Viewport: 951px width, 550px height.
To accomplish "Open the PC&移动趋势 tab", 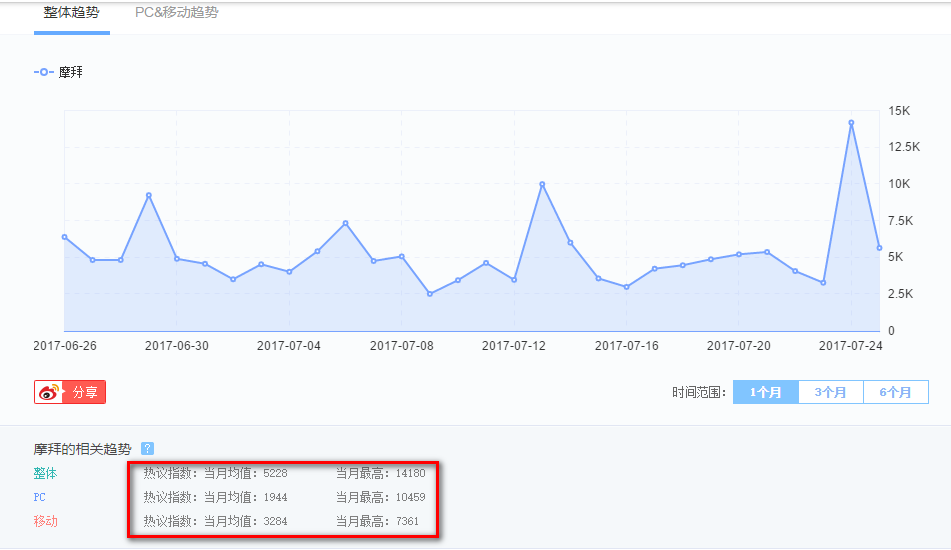I will pos(176,13).
